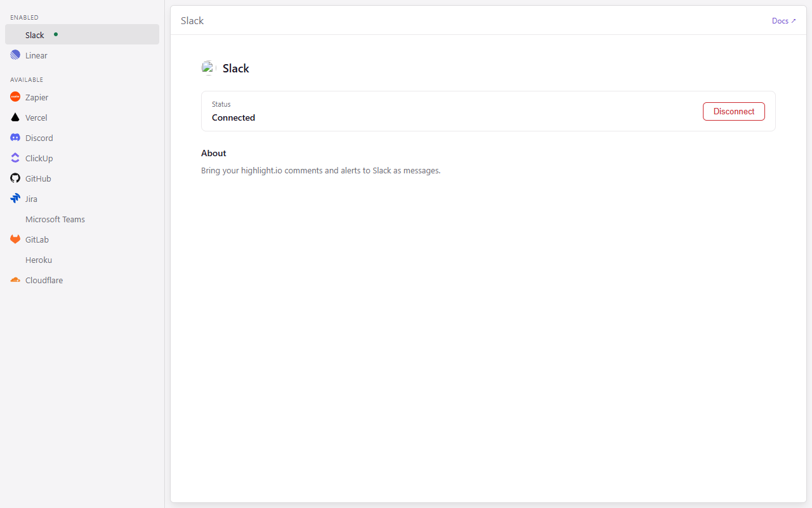Click the GitHub octocat icon
812x508 pixels.
tap(15, 178)
